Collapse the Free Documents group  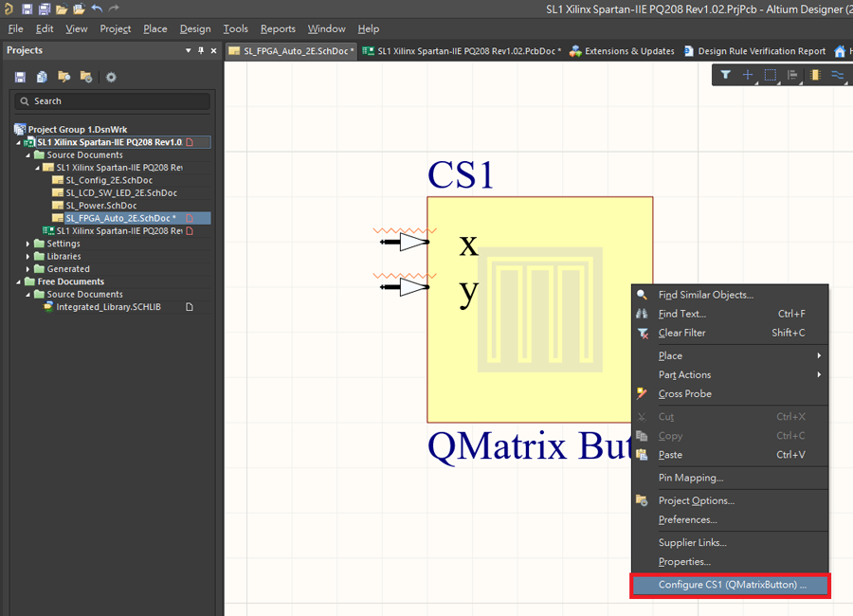click(x=17, y=281)
